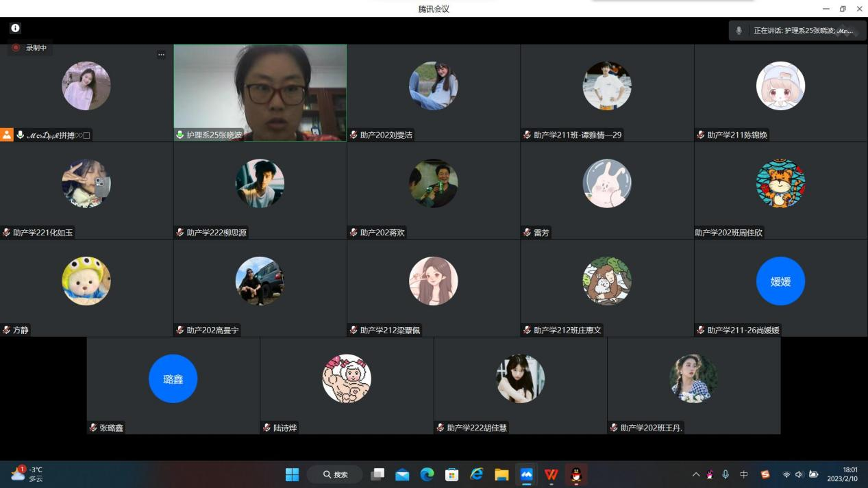This screenshot has width=868, height=488.
Task: Click the red recording indicator
Action: tap(16, 48)
